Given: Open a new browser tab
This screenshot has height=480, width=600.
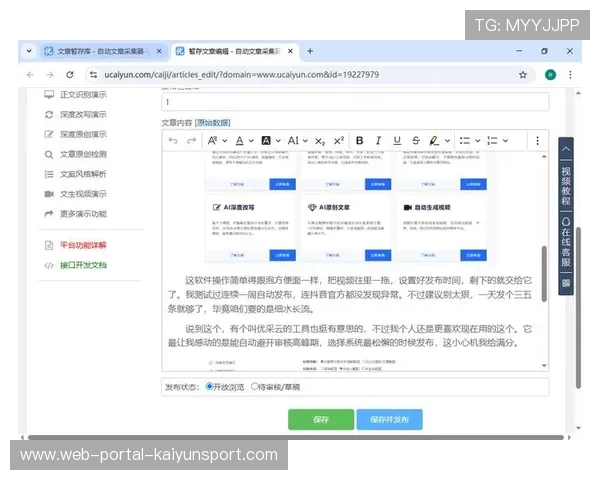Looking at the screenshot, I should tap(310, 51).
